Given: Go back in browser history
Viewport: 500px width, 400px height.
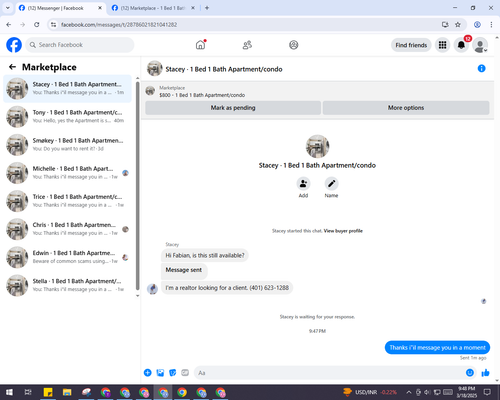Looking at the screenshot, I should (x=9, y=24).
